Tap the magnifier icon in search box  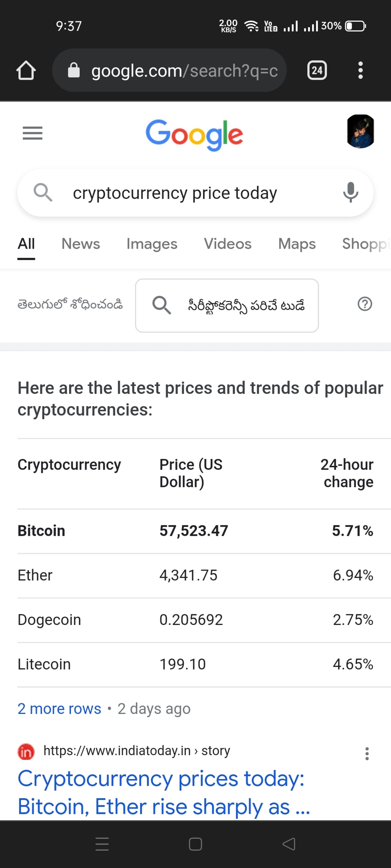(x=43, y=192)
